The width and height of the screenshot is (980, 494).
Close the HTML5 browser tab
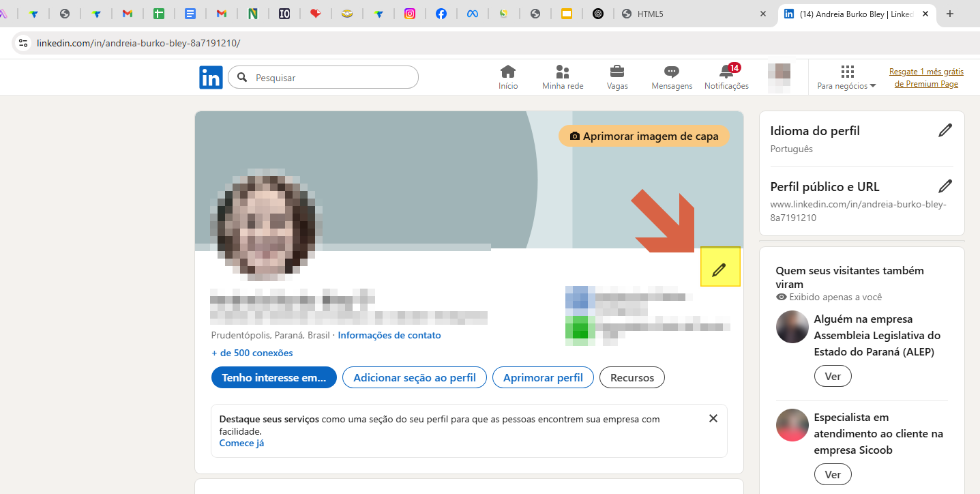(763, 14)
